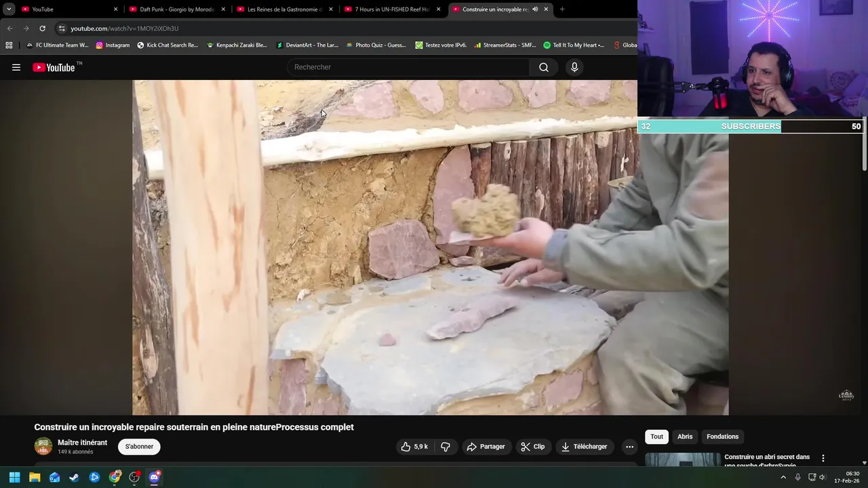
Task: Open Windows Start menu
Action: (14, 477)
